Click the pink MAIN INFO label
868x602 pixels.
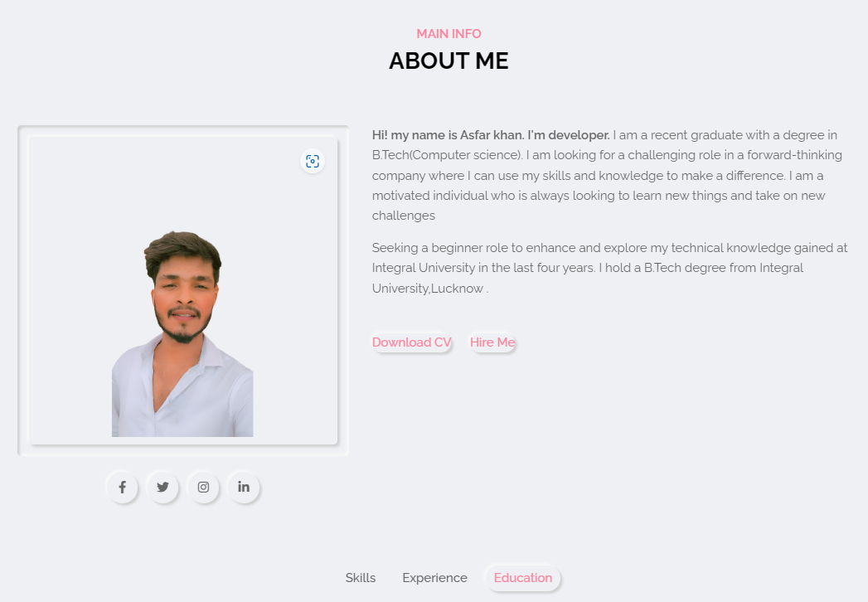point(449,34)
